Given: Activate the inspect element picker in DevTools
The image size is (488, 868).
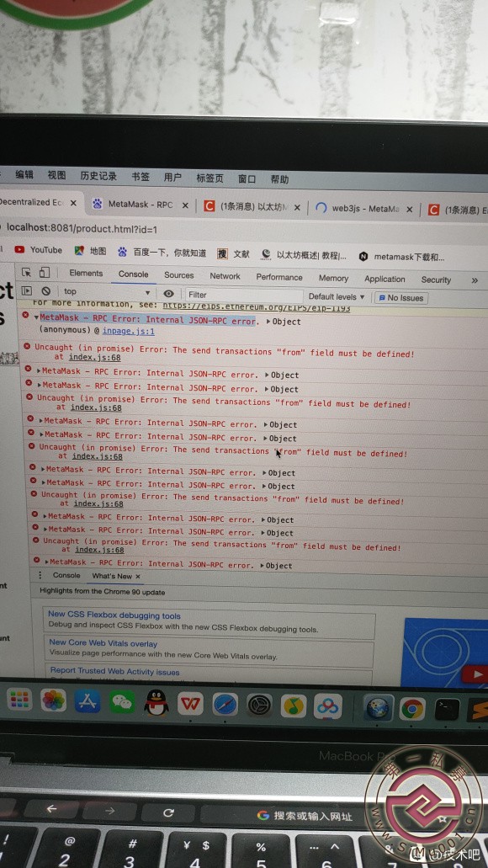Looking at the screenshot, I should click(x=26, y=273).
